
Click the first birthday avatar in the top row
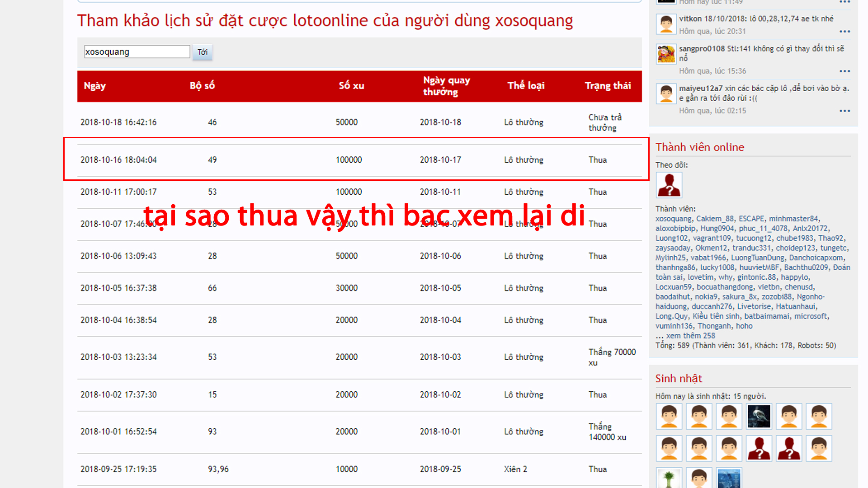click(x=669, y=416)
